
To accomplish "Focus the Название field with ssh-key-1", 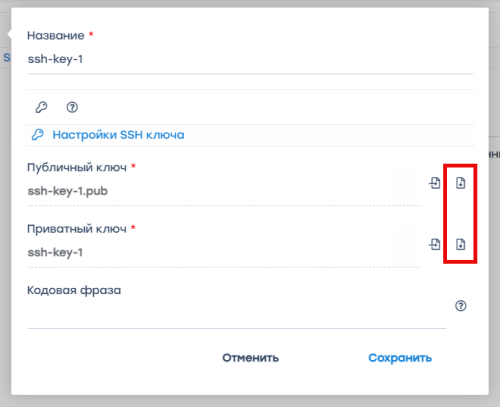I will coord(250,59).
